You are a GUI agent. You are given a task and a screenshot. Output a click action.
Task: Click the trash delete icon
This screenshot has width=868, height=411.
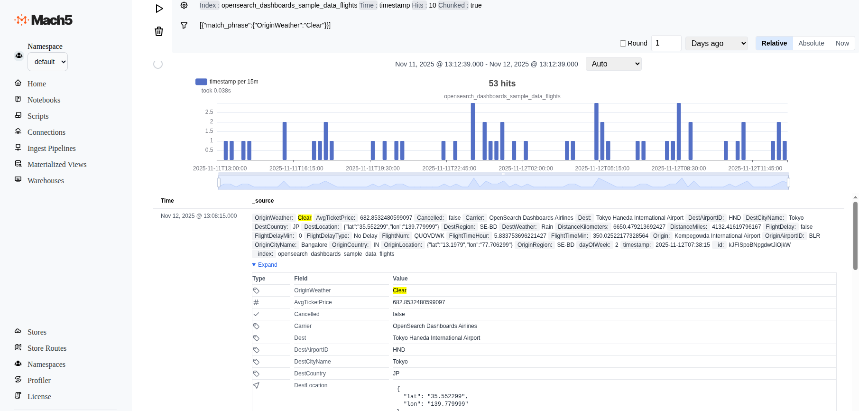click(159, 31)
